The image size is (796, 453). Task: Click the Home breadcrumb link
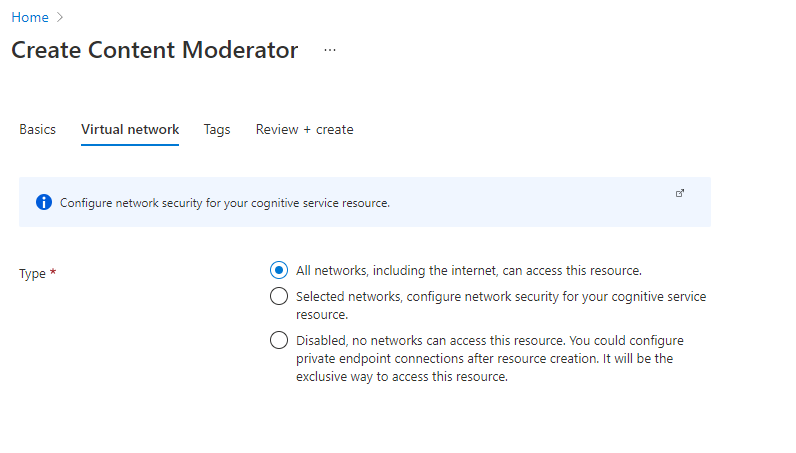[29, 17]
